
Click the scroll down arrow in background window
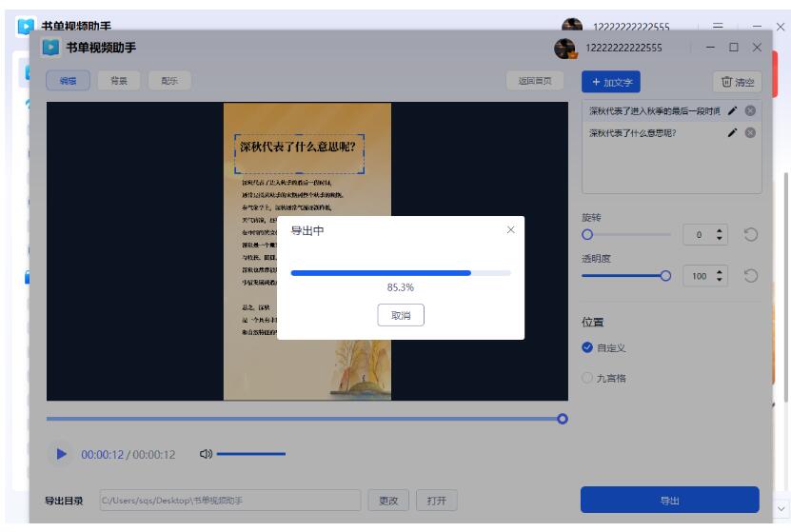pos(781,508)
